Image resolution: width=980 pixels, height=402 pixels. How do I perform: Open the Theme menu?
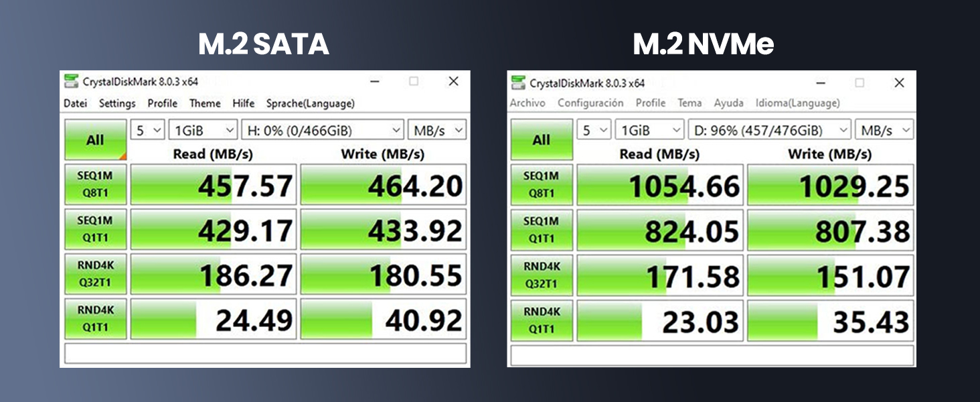[x=206, y=104]
